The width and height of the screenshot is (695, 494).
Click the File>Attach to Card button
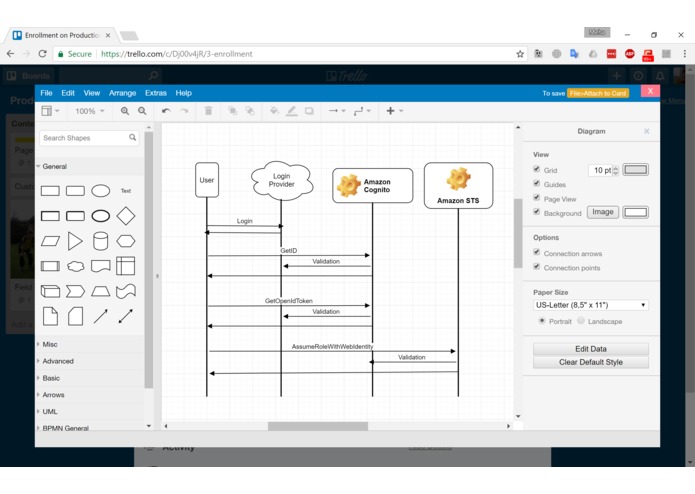point(597,93)
